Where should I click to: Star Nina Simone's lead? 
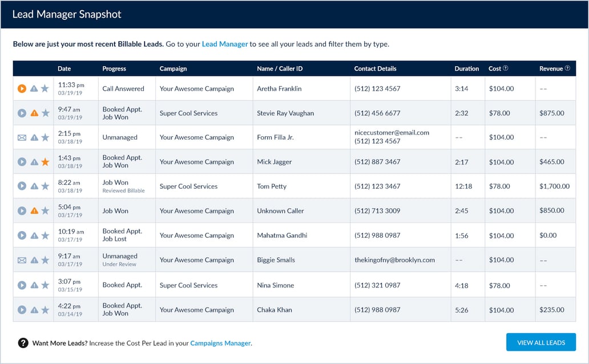[x=44, y=284]
